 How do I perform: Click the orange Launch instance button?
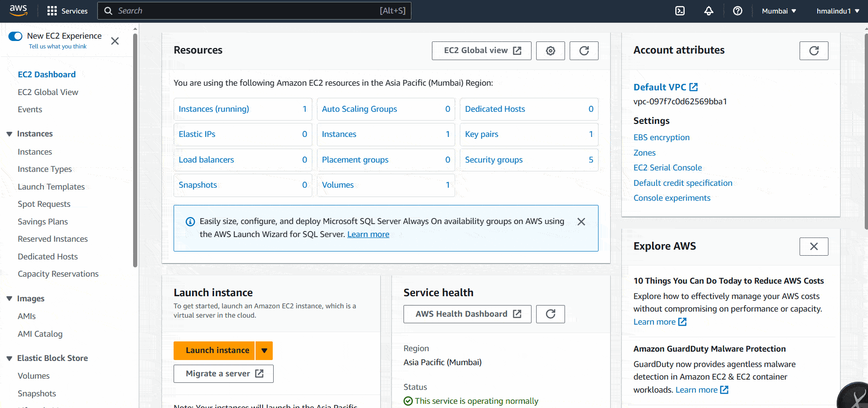click(214, 351)
